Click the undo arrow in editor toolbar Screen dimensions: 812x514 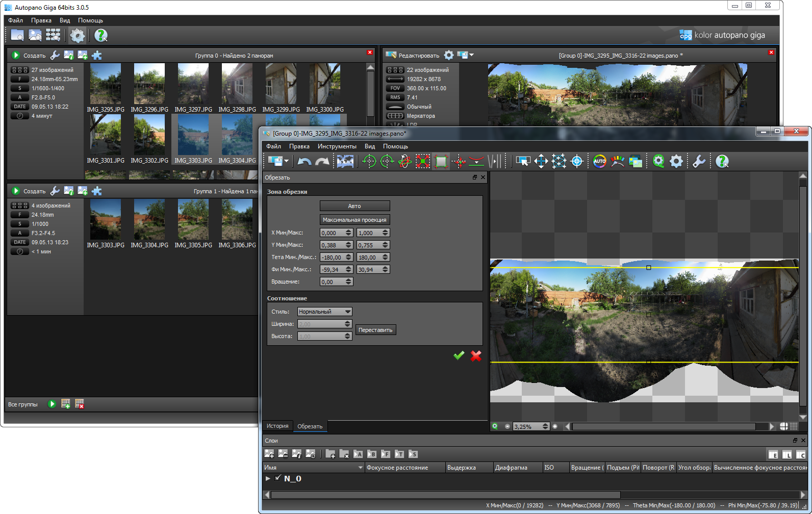point(304,162)
